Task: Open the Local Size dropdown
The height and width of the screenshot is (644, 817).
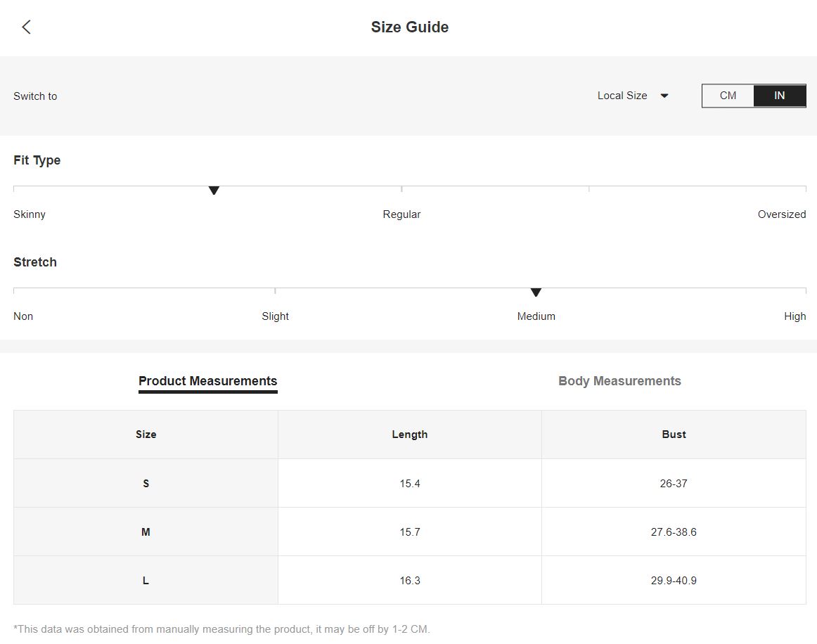Action: [x=633, y=96]
